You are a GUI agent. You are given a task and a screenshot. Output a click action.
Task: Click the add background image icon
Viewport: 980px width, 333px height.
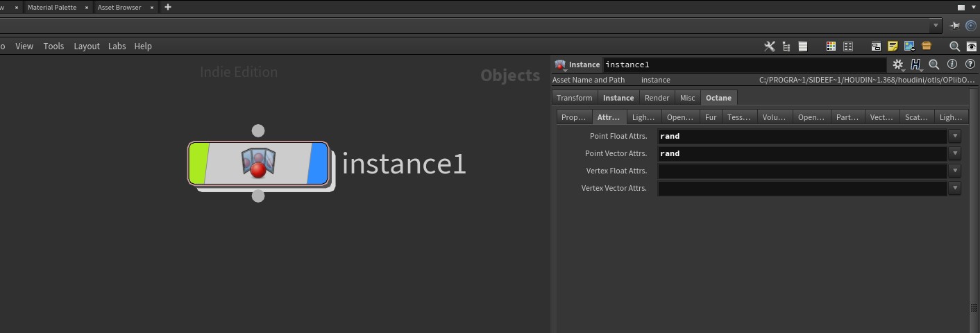909,46
